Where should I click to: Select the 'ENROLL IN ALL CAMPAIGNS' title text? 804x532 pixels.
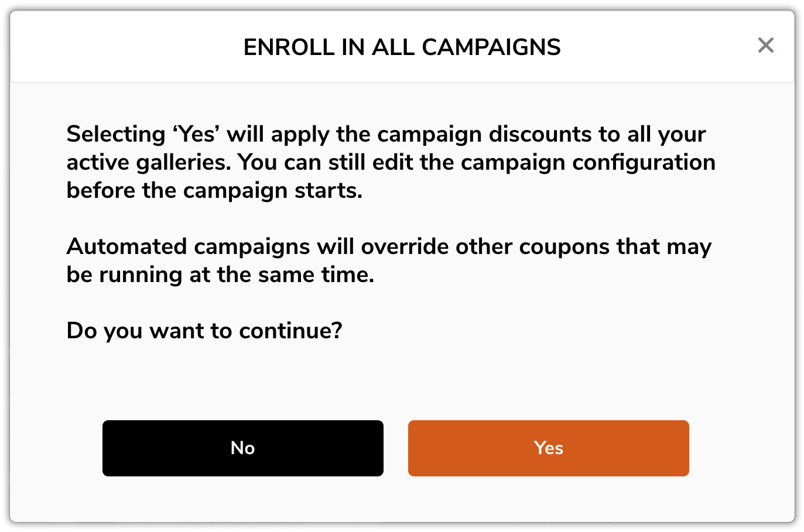402,47
